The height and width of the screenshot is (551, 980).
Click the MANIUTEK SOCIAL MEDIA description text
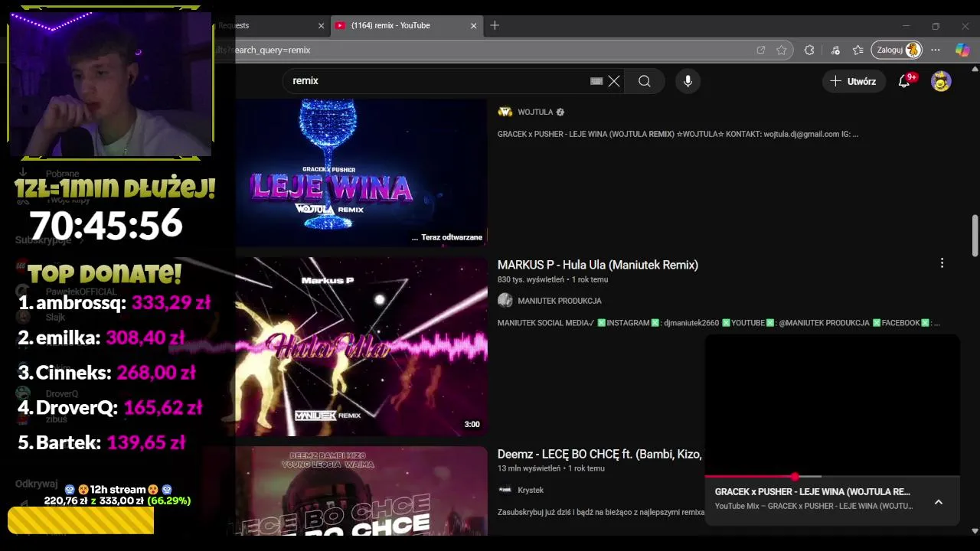tap(718, 323)
